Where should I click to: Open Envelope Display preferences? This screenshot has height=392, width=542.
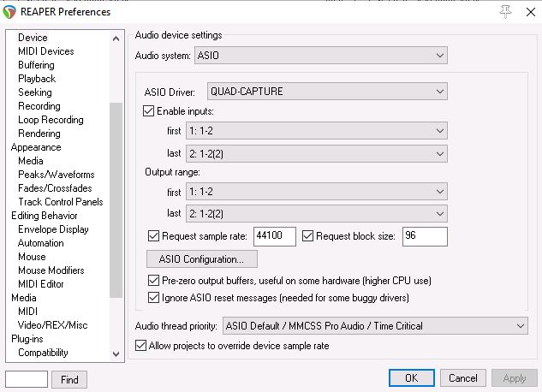coord(53,229)
